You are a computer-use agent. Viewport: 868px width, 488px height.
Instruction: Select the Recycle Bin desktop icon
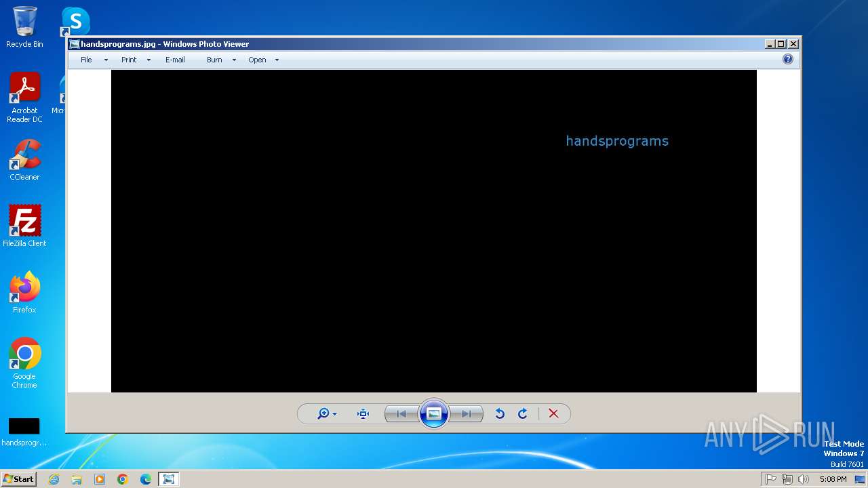click(x=24, y=27)
